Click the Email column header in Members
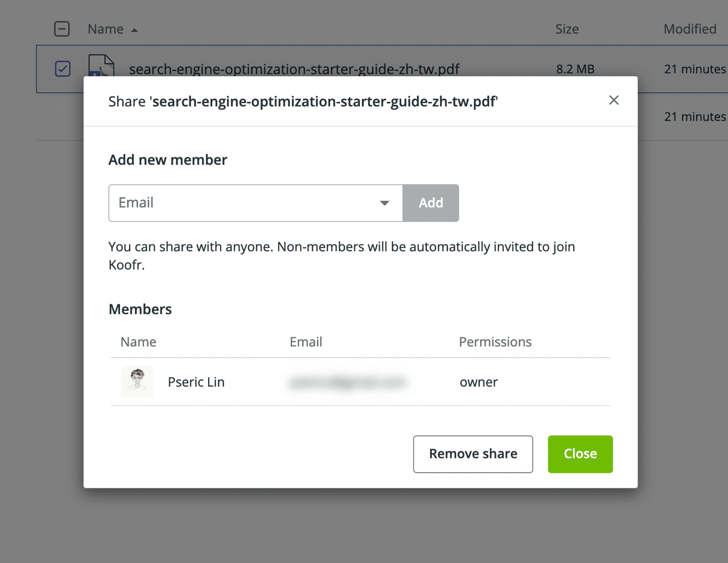The height and width of the screenshot is (563, 728). pos(305,342)
